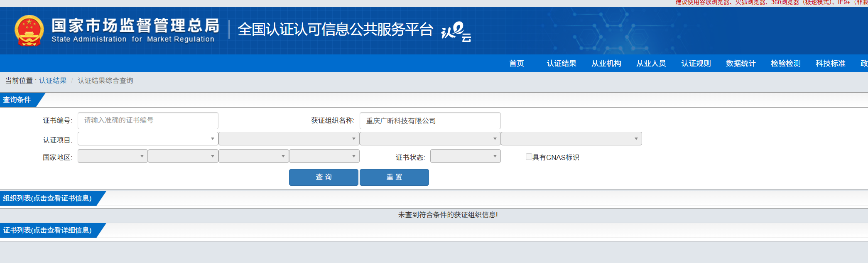Image resolution: width=868 pixels, height=263 pixels.
Task: Open 从业机构 navigation menu
Action: (x=606, y=63)
